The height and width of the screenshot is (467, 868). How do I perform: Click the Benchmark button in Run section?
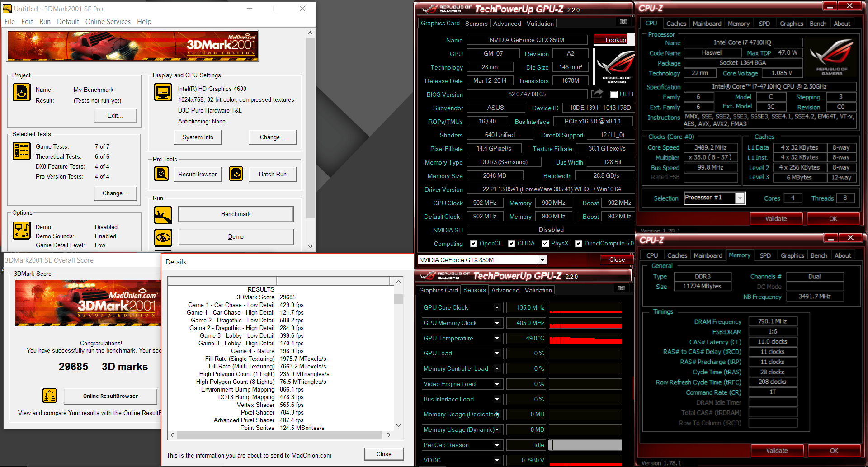(236, 214)
